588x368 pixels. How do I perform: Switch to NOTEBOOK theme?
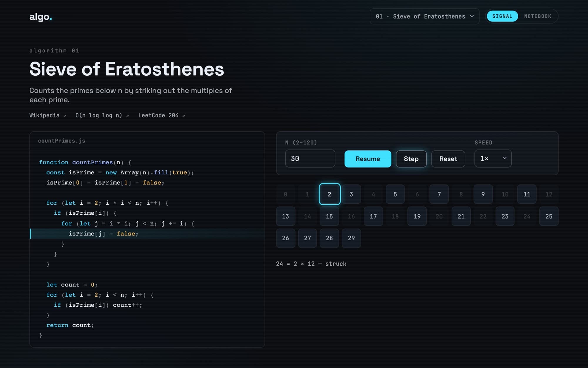tap(537, 16)
